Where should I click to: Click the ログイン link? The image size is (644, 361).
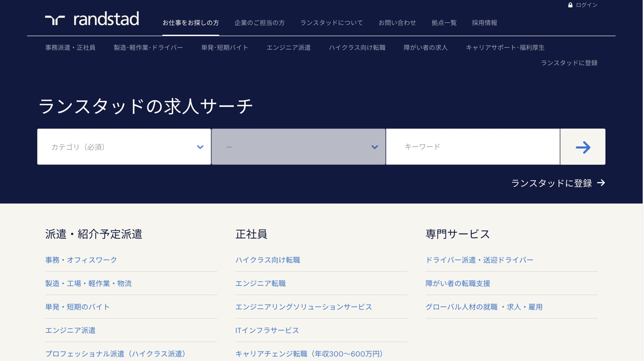(586, 5)
